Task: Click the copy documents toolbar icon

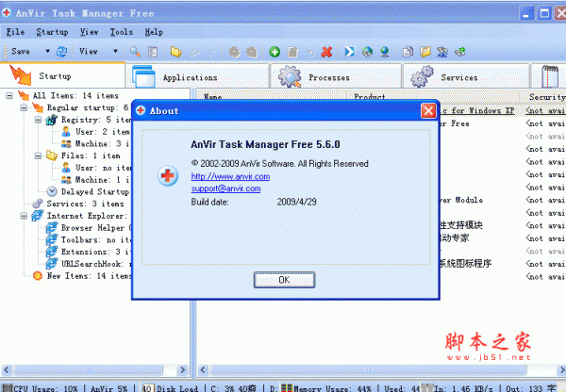Action: tap(408, 52)
